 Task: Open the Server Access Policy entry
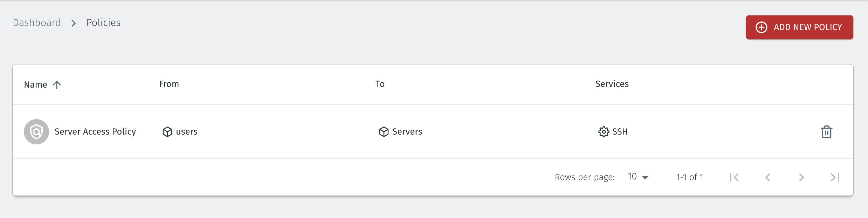[x=95, y=132]
